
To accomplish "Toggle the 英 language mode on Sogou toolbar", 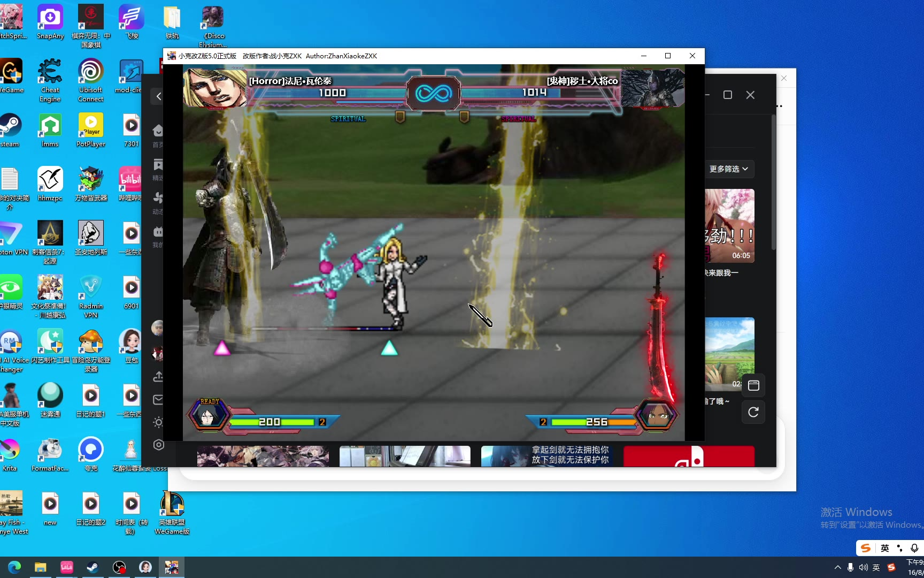I will coord(885,548).
